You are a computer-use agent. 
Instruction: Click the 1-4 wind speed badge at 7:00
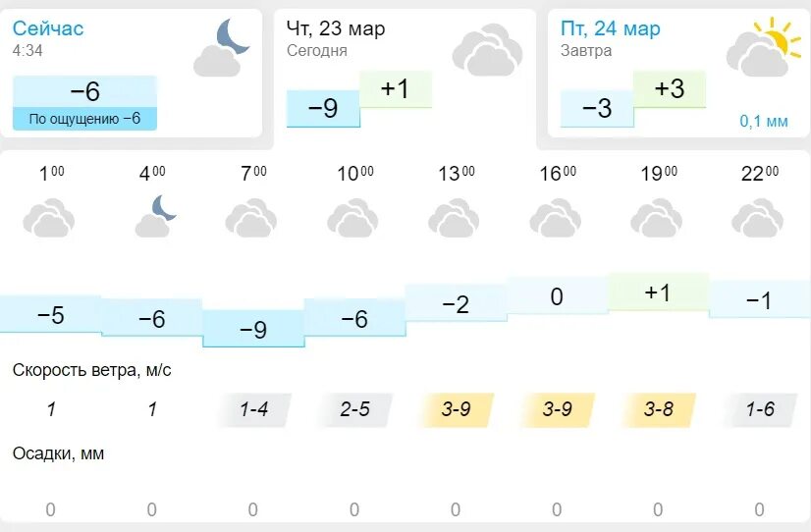pos(253,409)
